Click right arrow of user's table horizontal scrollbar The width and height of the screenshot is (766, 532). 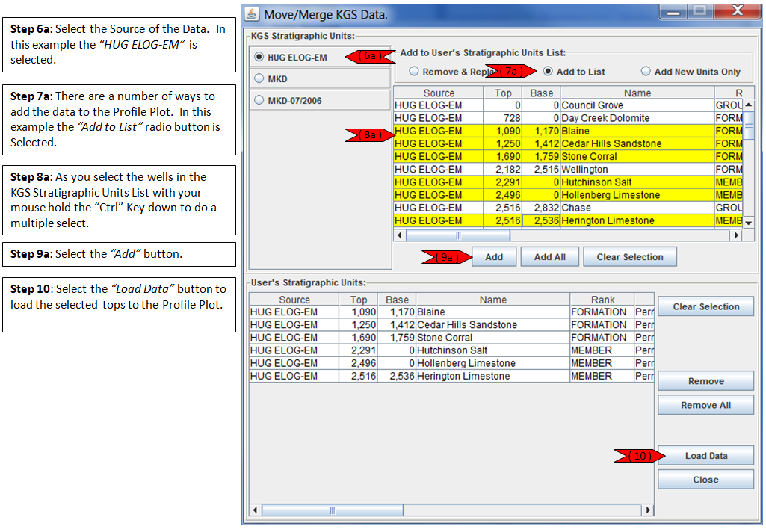click(x=648, y=510)
